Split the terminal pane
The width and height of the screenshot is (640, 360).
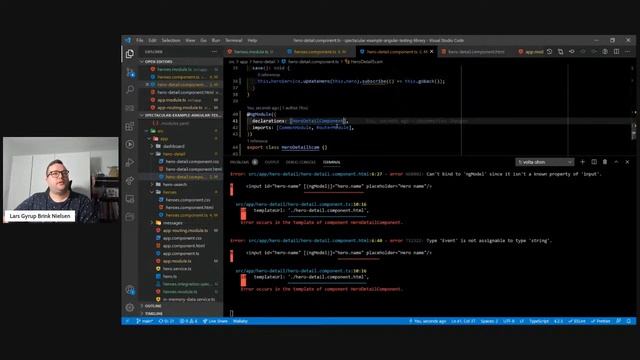click(x=594, y=162)
